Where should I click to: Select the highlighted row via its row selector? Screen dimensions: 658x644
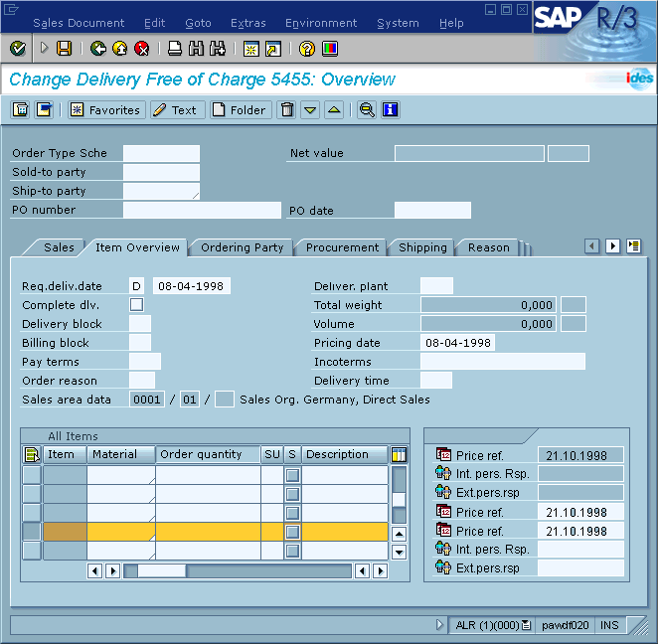click(32, 532)
